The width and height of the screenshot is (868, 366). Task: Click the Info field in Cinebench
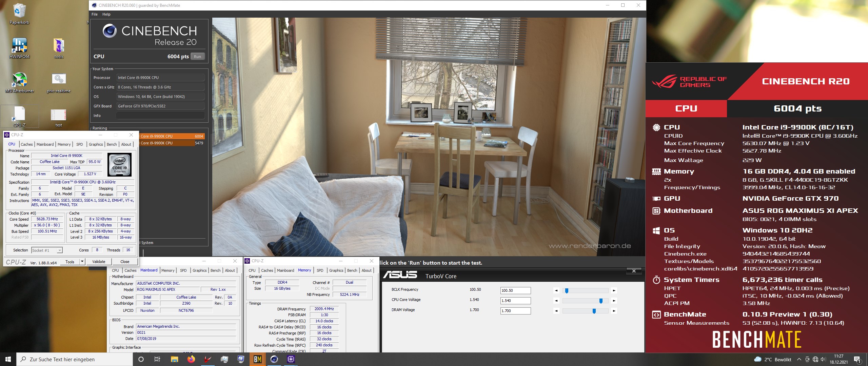coord(160,116)
